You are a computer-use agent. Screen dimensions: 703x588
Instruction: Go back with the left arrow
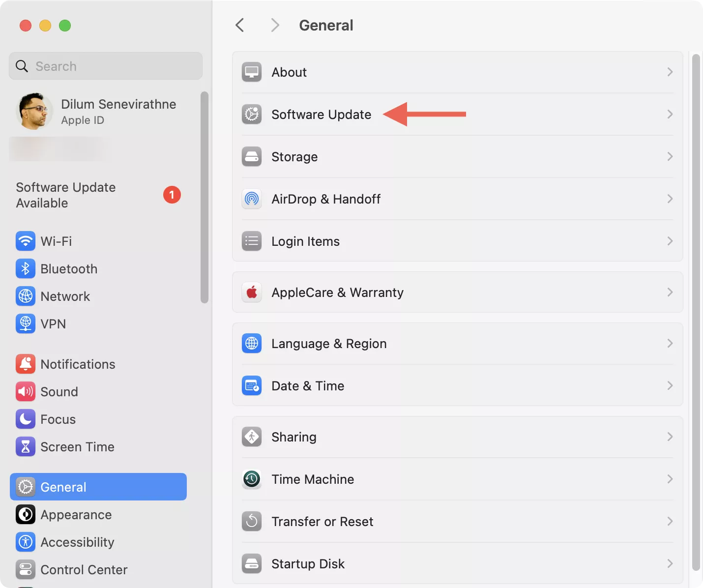240,25
